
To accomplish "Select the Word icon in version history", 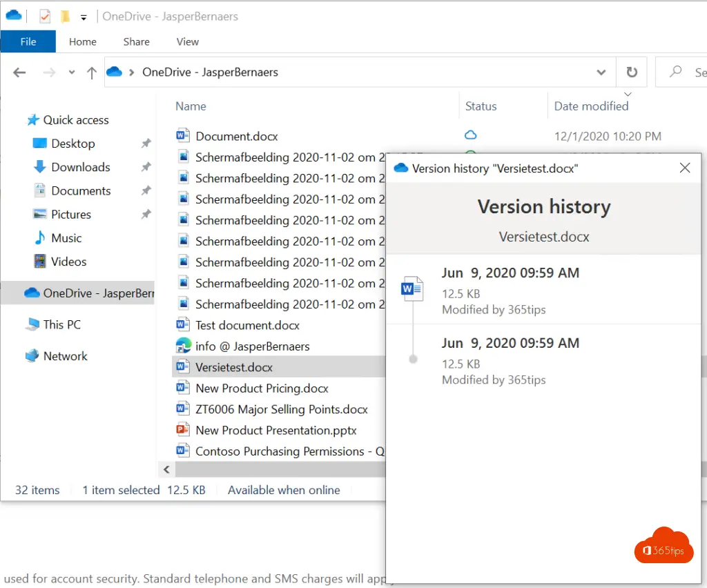I will [x=412, y=288].
